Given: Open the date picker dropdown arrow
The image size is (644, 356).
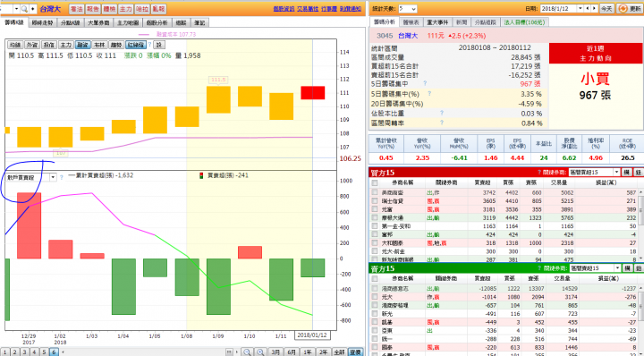Looking at the screenshot, I should (x=580, y=9).
